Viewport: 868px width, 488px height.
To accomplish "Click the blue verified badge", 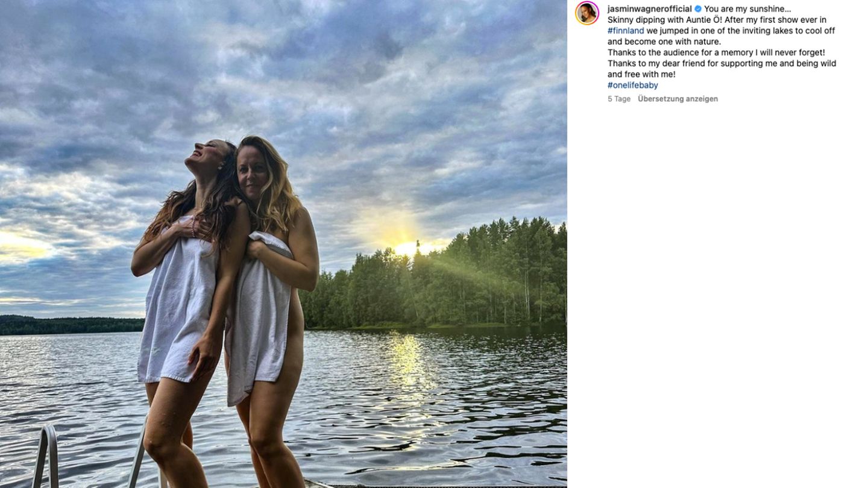I will coord(698,9).
